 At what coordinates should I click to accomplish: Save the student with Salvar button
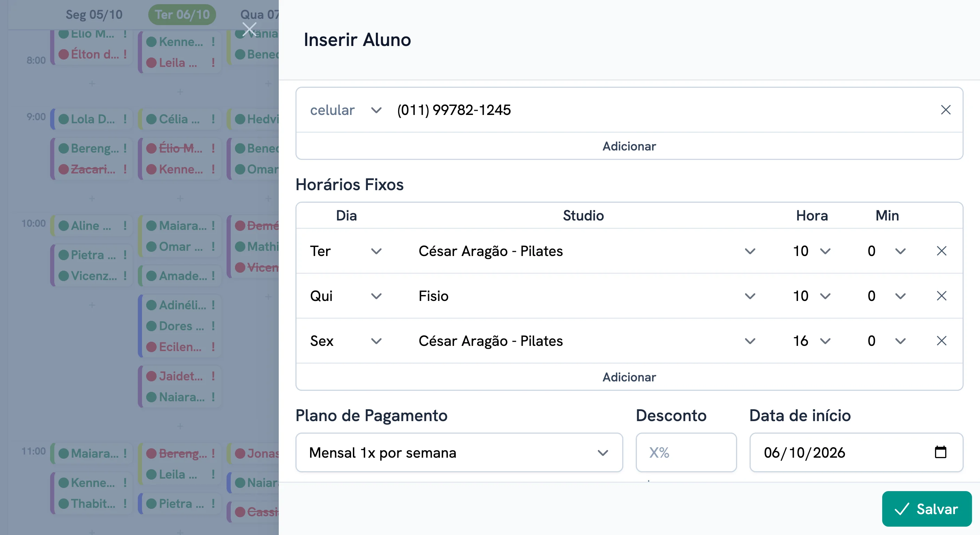point(927,509)
